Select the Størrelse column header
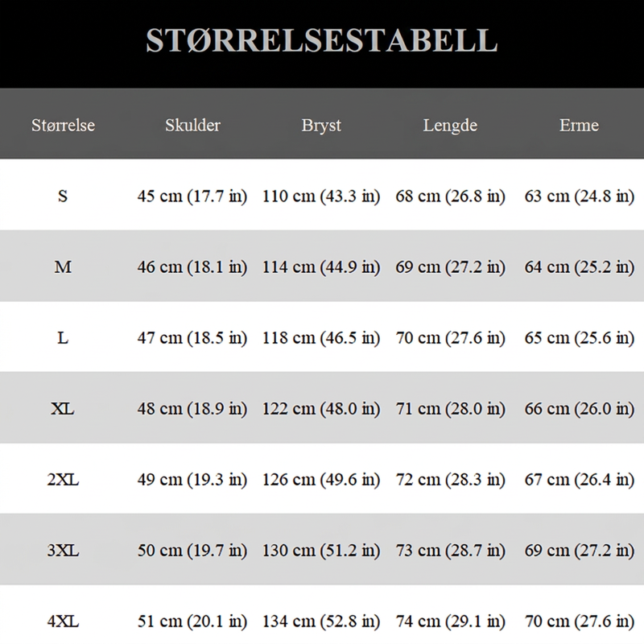The width and height of the screenshot is (644, 644). (64, 126)
